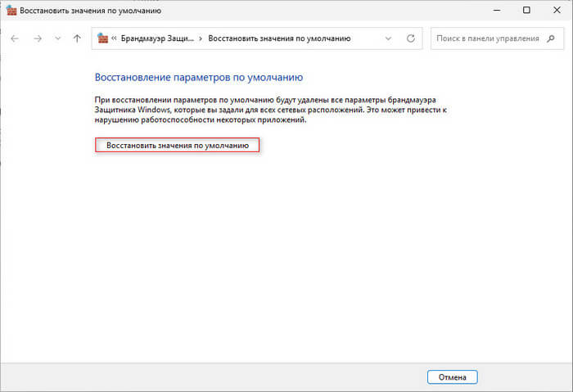Open the recent locations dropdown chevron
The image size is (573, 392).
point(56,38)
